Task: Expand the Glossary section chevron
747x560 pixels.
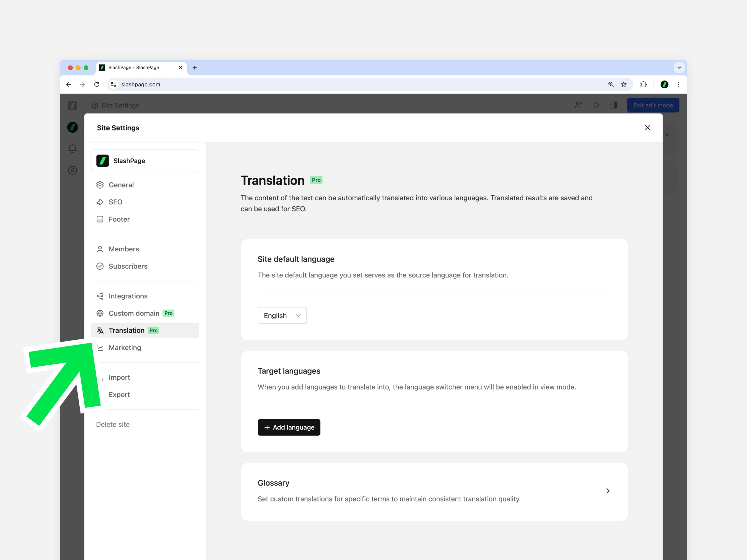Action: [608, 491]
